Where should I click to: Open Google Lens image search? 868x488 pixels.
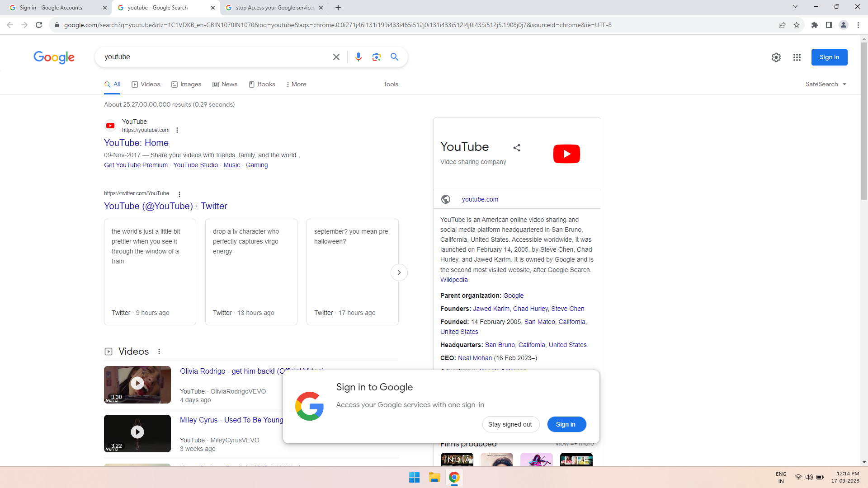pyautogui.click(x=376, y=57)
